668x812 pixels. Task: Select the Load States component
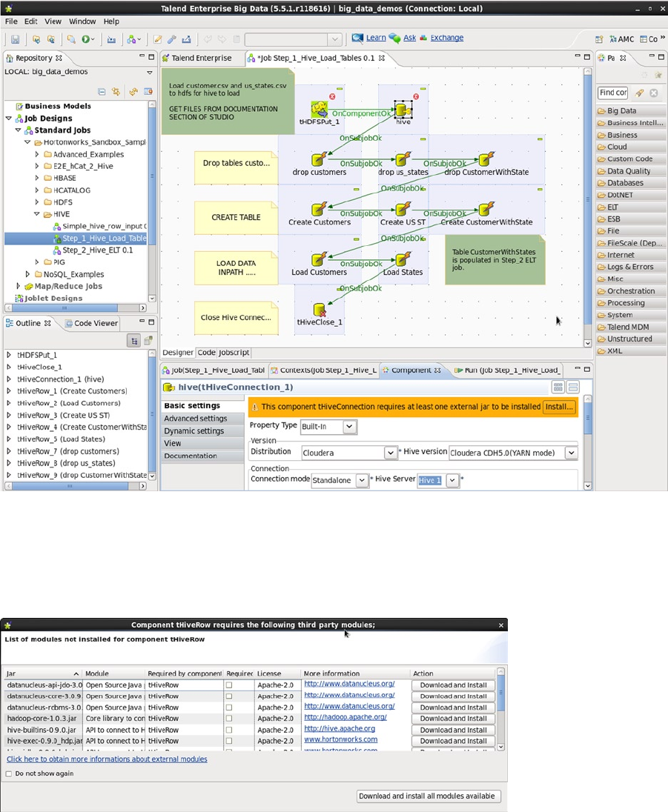coord(403,259)
